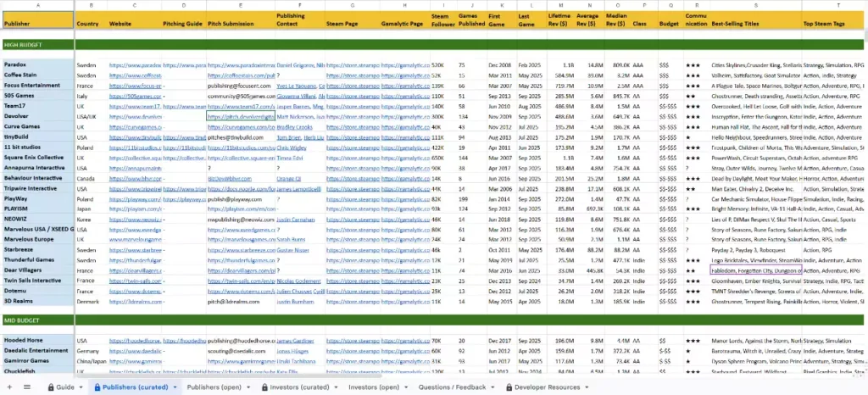Open the Chris Wigley contact link
The height and width of the screenshot is (395, 868).
[x=291, y=148]
